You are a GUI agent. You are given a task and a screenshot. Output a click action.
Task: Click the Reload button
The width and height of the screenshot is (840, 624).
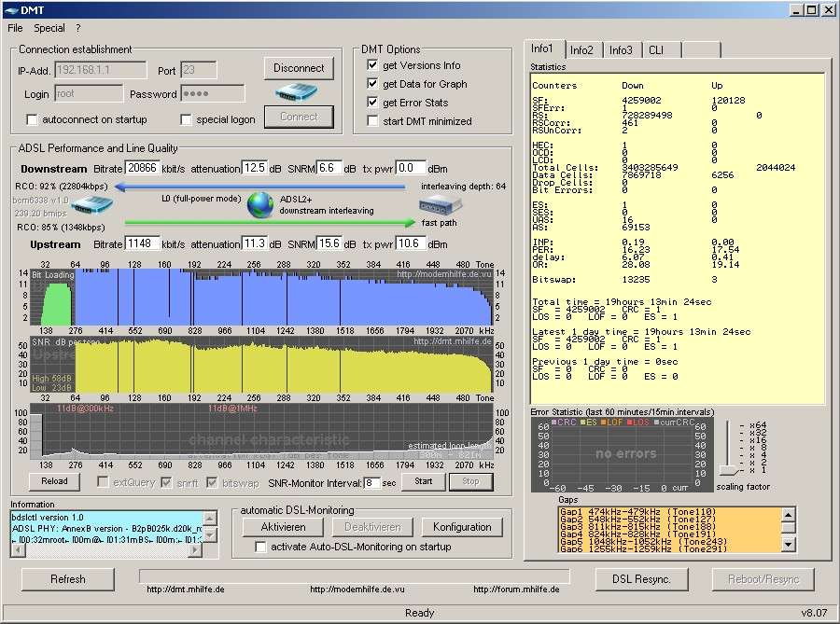click(x=55, y=481)
